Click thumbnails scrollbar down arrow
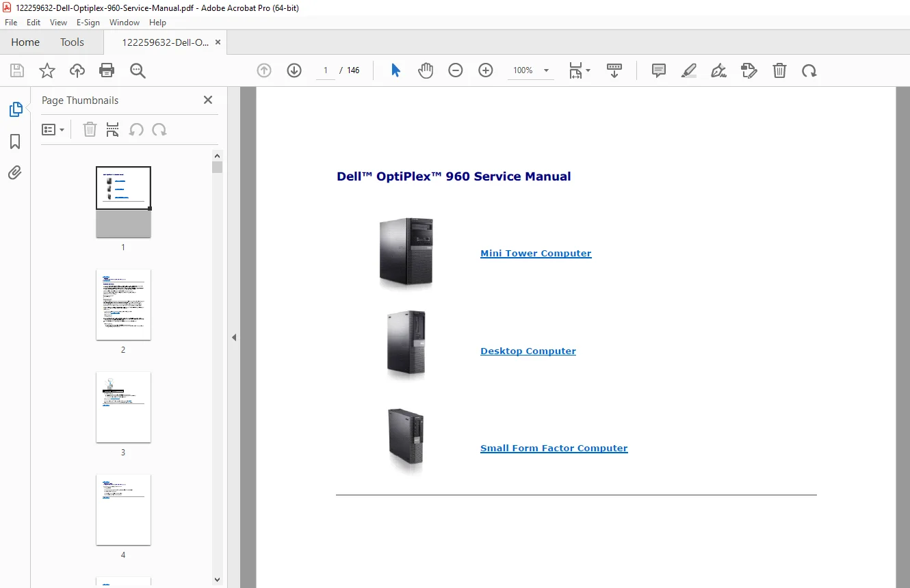The height and width of the screenshot is (588, 910). point(217,580)
